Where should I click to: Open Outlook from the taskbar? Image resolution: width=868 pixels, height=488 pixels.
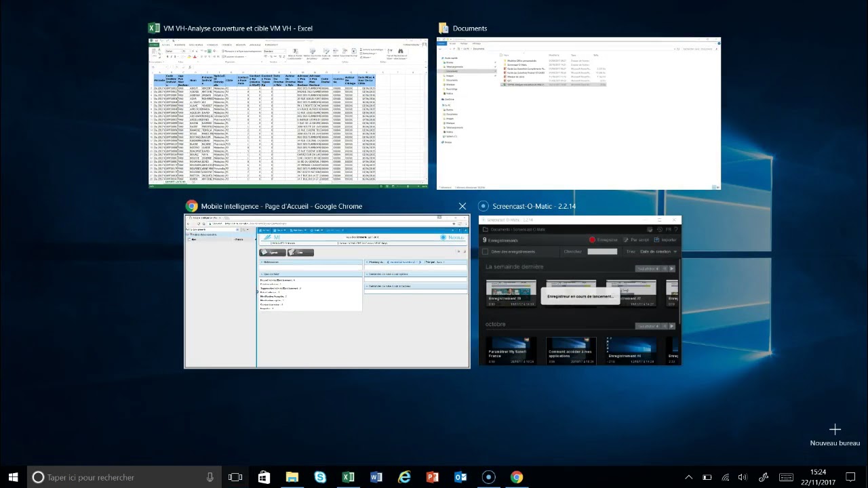point(460,477)
